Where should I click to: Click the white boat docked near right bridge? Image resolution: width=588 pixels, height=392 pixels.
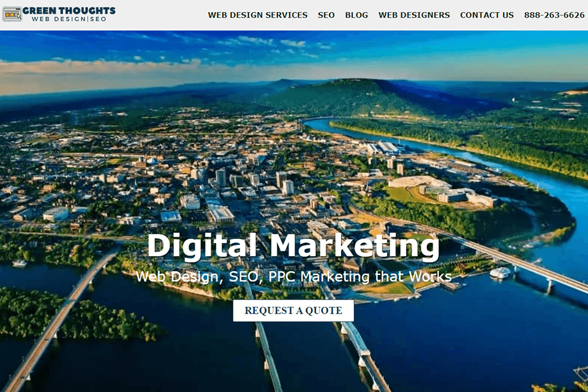tap(500, 273)
